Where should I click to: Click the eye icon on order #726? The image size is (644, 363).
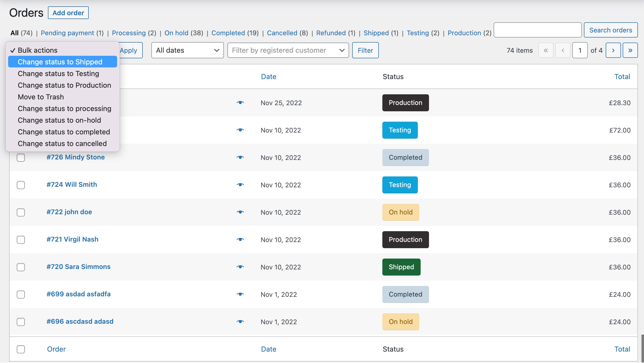[241, 157]
